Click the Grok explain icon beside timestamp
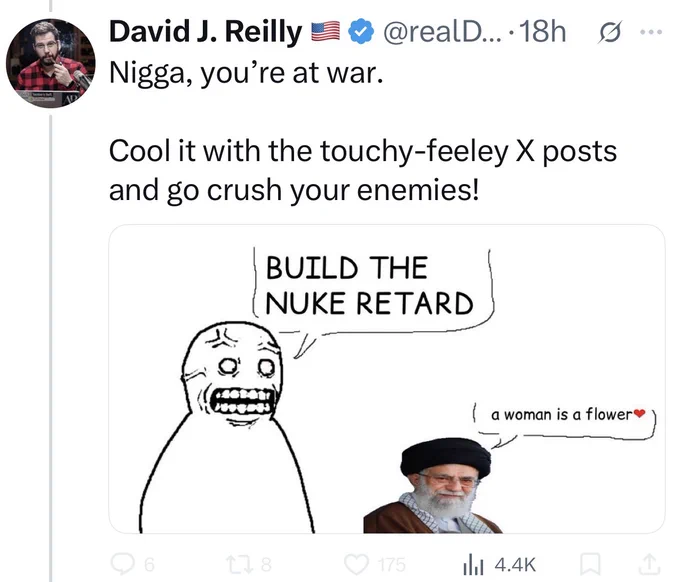 point(610,32)
